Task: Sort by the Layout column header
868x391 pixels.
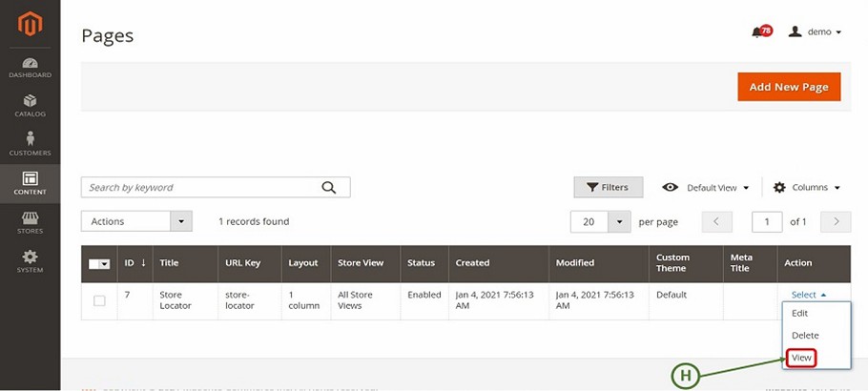Action: 306,263
